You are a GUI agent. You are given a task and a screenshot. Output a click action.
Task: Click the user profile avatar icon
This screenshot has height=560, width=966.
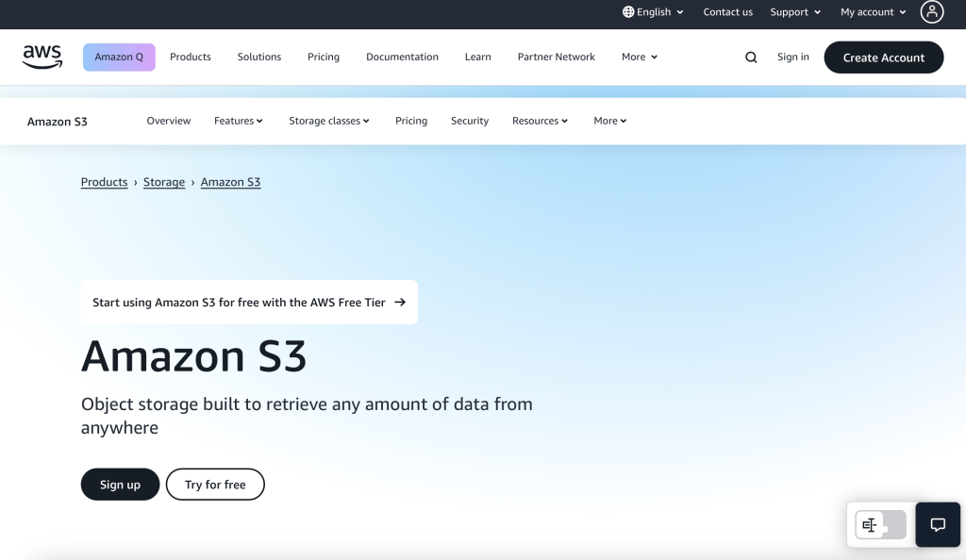(x=931, y=11)
